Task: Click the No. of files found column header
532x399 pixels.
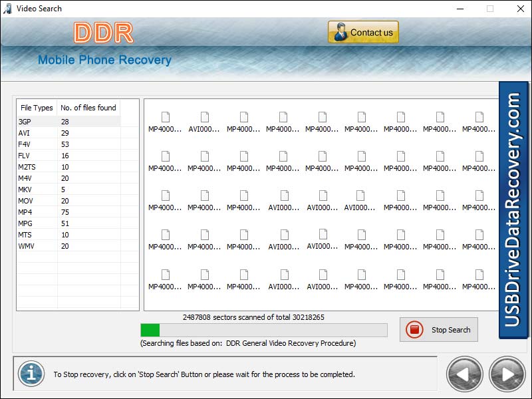Action: coord(88,108)
